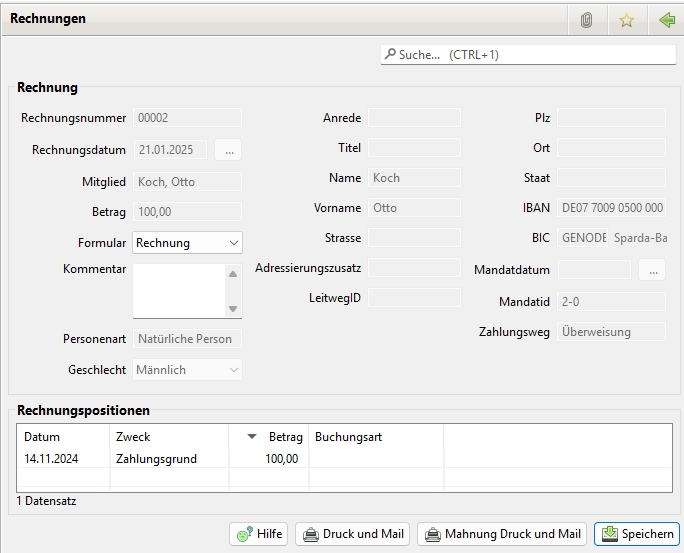Open the Geschlecht dropdown
684x553 pixels.
(x=187, y=370)
